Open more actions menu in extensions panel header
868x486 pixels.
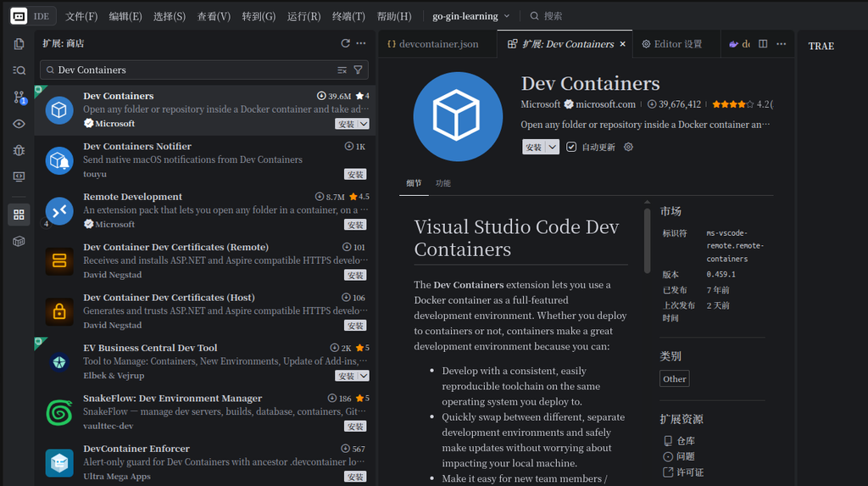click(x=361, y=43)
